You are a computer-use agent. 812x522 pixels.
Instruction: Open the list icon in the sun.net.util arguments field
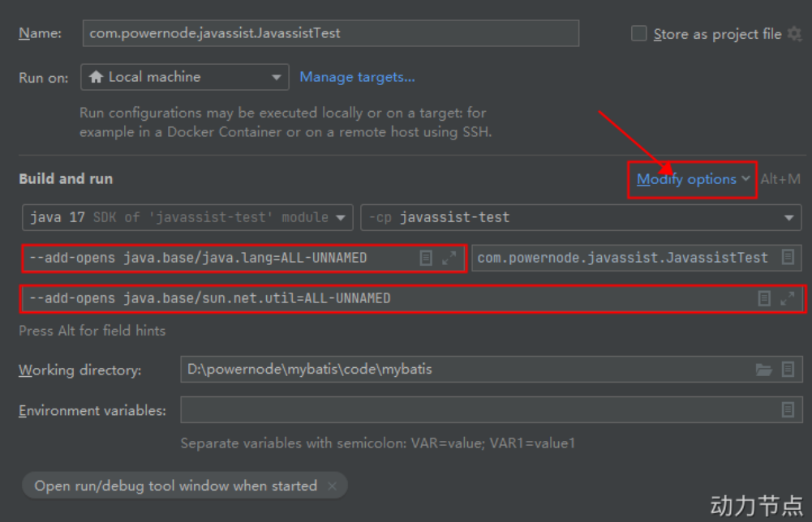pyautogui.click(x=764, y=298)
